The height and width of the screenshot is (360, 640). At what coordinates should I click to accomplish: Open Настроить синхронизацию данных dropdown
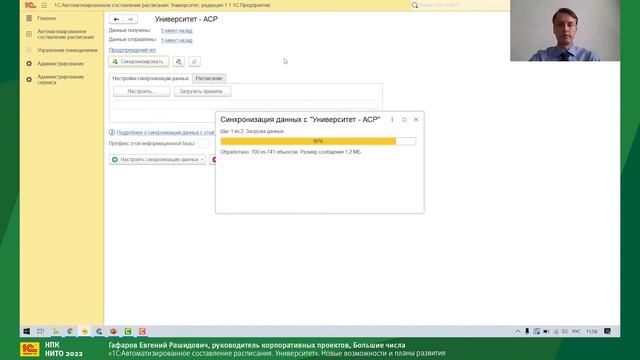[x=158, y=160]
